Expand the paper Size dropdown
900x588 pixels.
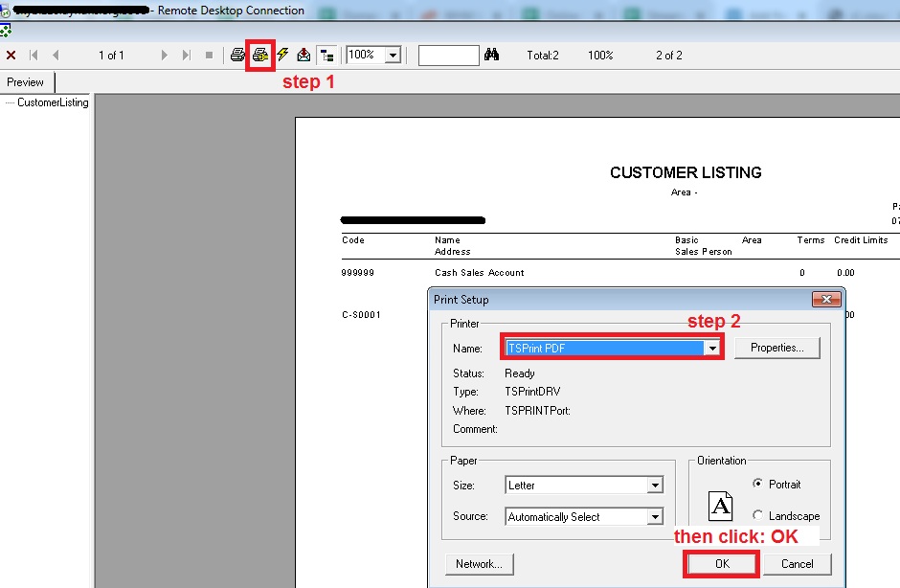[655, 486]
